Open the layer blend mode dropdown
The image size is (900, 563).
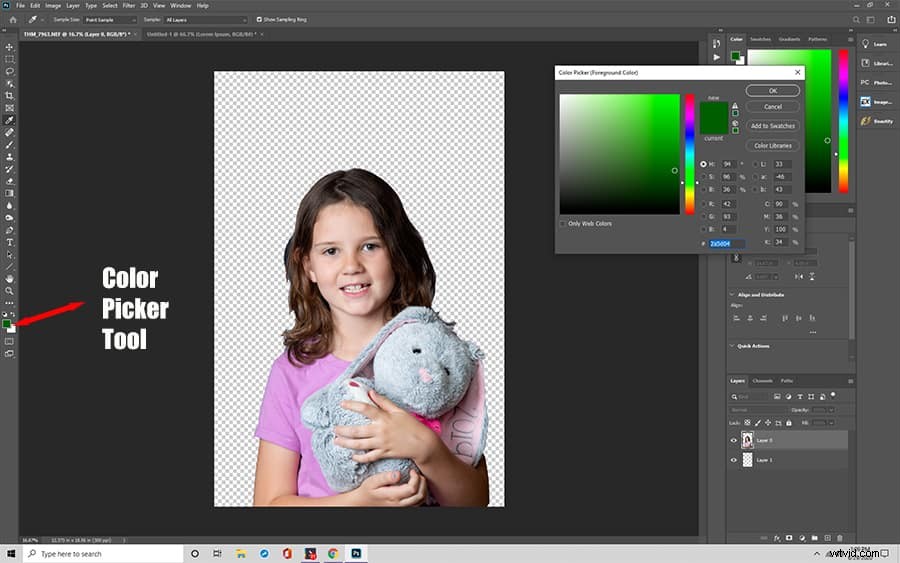point(757,410)
